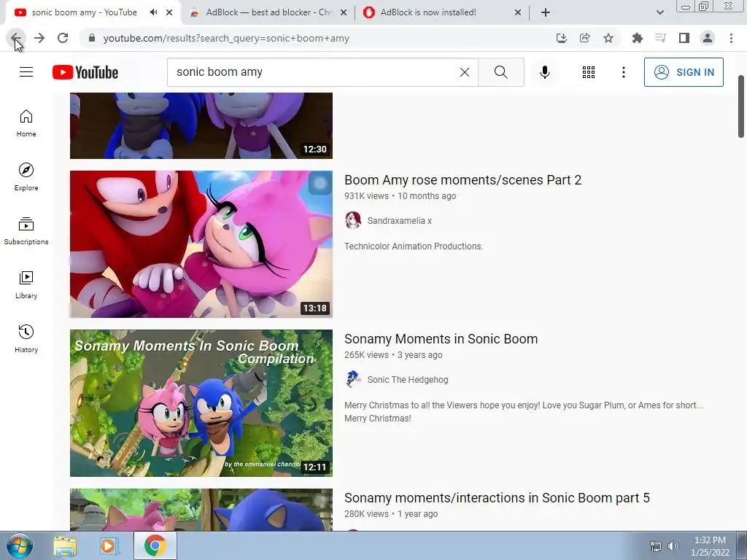Screen dimensions: 747x560
Task: Open the Sandraxamelia x channel name
Action: pos(399,220)
